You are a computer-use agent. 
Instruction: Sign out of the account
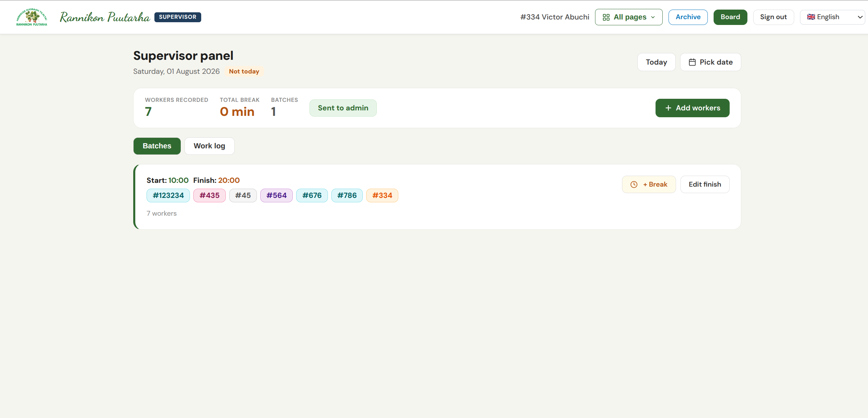click(773, 17)
